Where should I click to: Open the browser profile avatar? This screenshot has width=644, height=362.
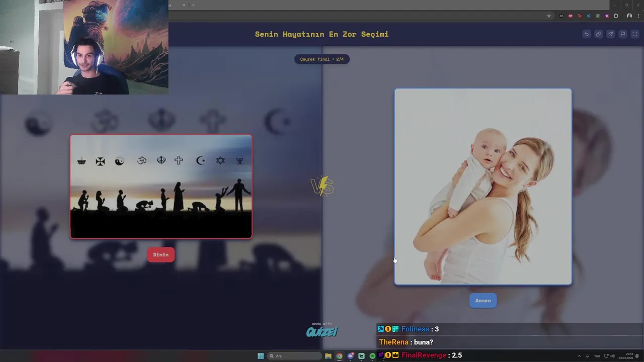pyautogui.click(x=629, y=16)
